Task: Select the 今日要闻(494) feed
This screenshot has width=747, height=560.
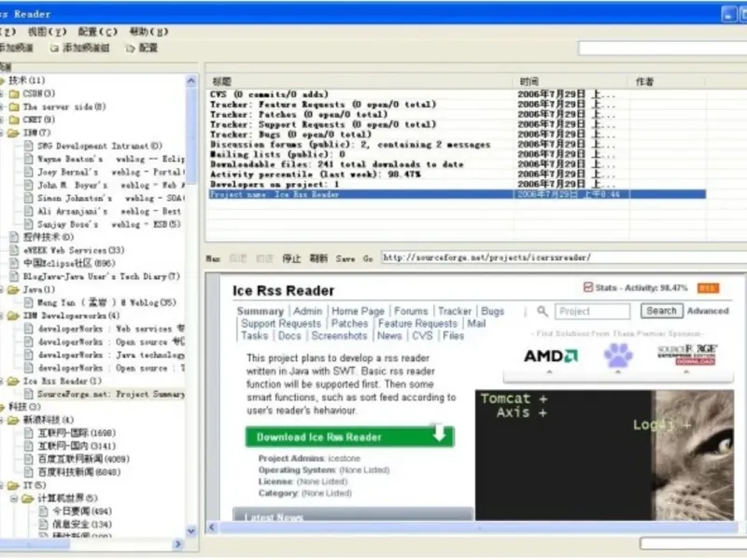Action: coord(82,511)
